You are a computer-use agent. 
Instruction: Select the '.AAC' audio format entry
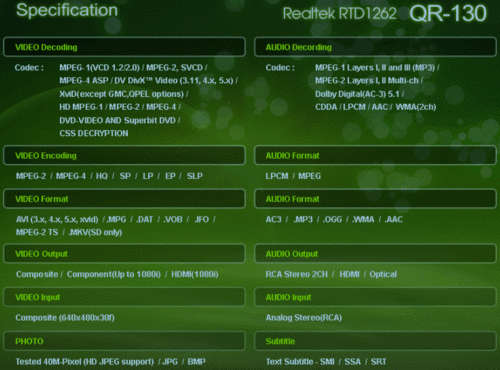[394, 220]
